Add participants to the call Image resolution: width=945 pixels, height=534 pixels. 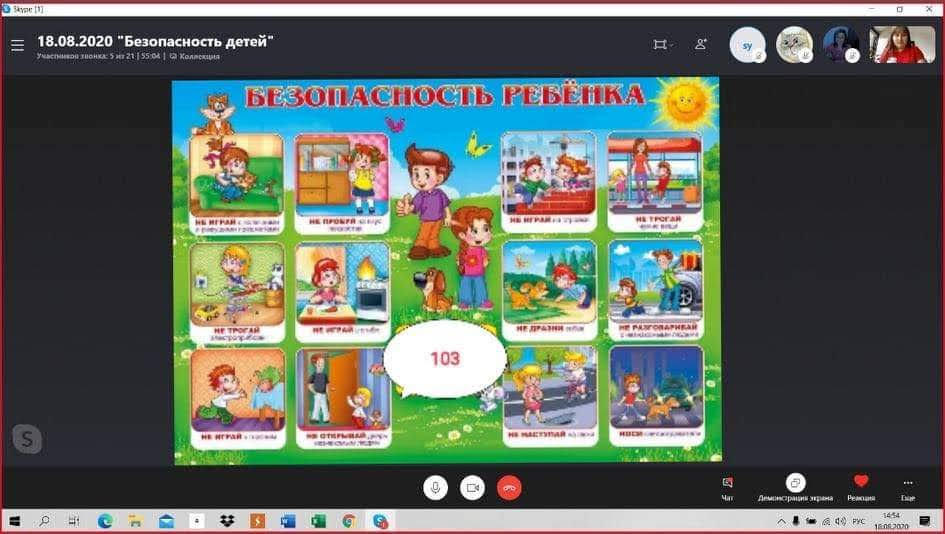[701, 45]
